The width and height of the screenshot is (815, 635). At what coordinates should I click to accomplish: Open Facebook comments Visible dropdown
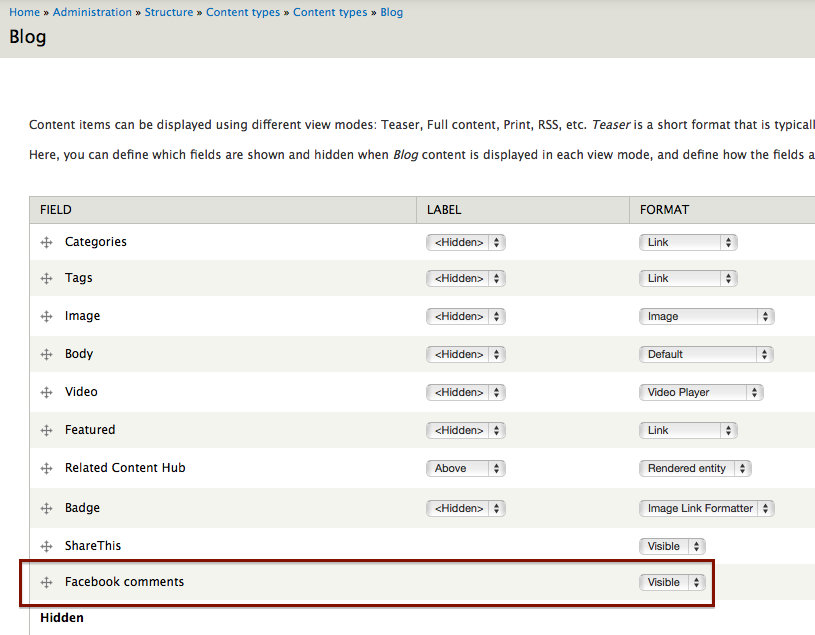[672, 582]
